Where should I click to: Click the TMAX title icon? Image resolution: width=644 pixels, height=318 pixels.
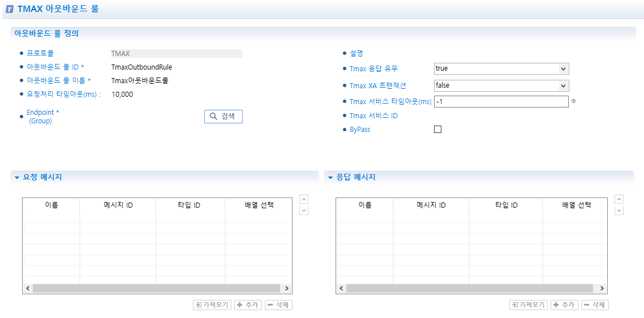10,9
